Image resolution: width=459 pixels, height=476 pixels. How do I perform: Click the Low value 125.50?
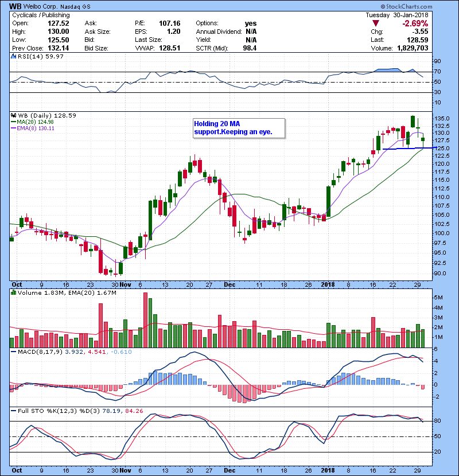59,40
